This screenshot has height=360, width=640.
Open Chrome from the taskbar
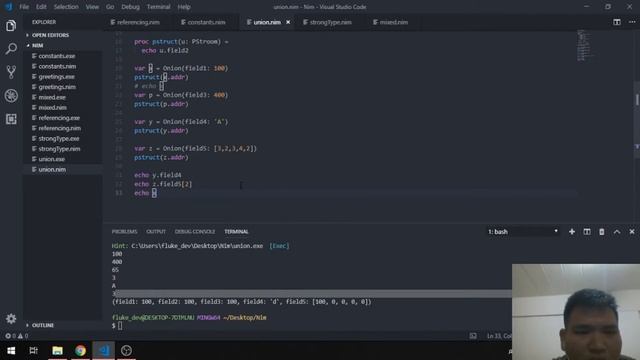(80, 350)
